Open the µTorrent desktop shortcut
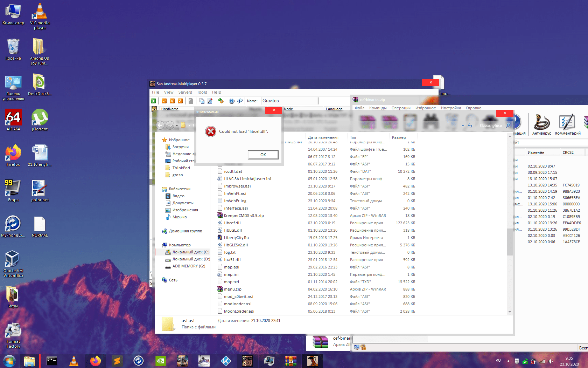Viewport: 588px width, 368px height. tap(40, 120)
